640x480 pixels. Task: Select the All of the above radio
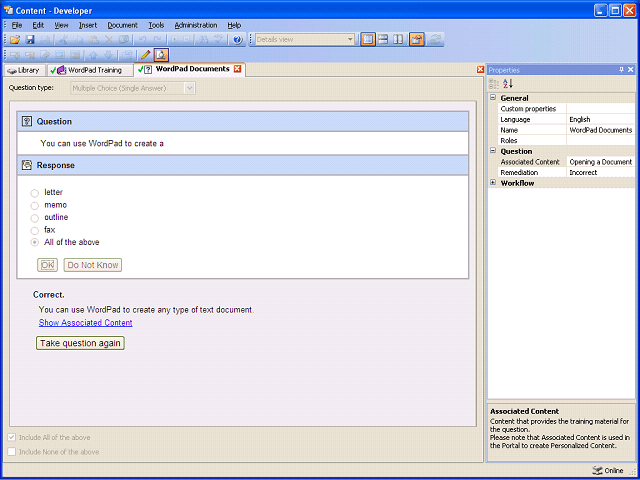click(35, 243)
